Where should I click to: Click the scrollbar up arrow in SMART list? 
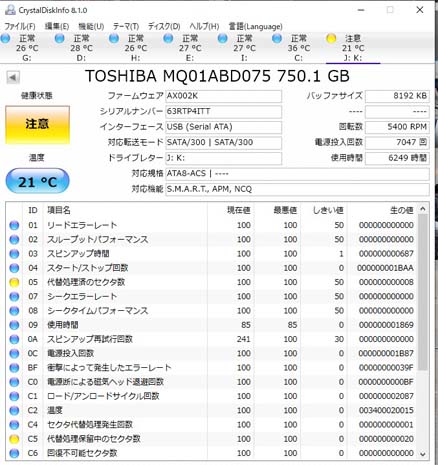(x=423, y=209)
